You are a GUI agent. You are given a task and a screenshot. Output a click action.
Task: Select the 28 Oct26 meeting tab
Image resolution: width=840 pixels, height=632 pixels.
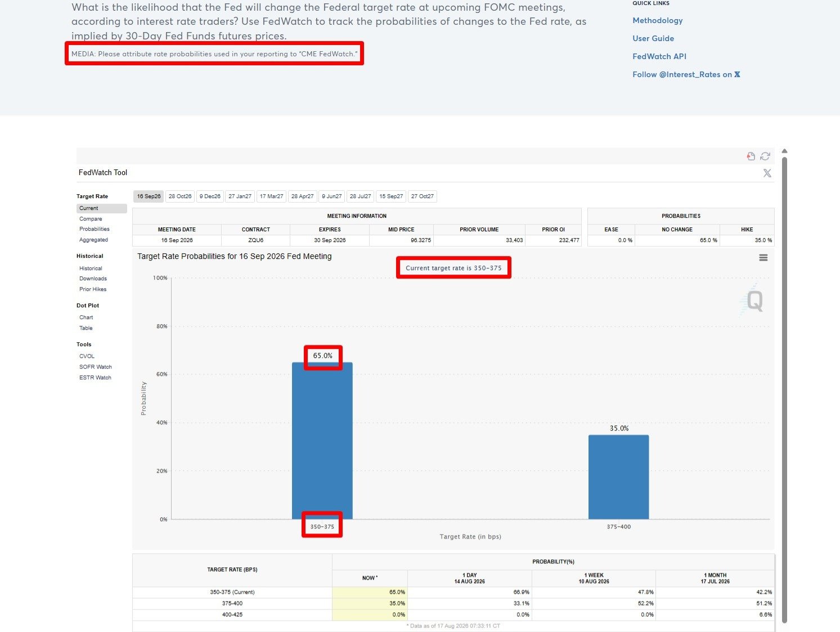[x=180, y=196]
